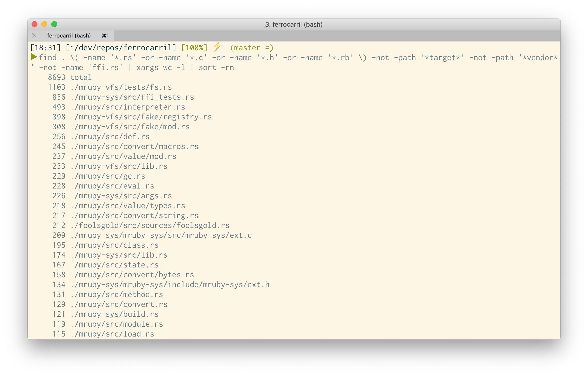Screen dimensions: 588x376
Task: Click the '8693 total' output line
Action: [x=70, y=77]
